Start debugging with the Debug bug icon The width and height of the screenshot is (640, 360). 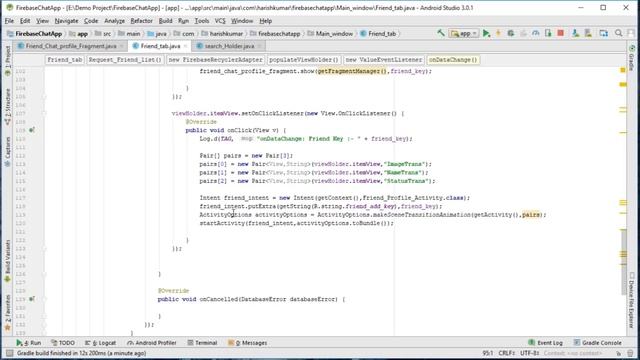tap(511, 33)
